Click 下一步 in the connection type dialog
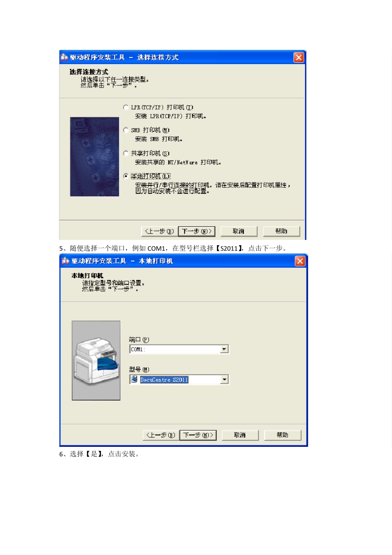Screen dimensions: 392x555 point(197,231)
